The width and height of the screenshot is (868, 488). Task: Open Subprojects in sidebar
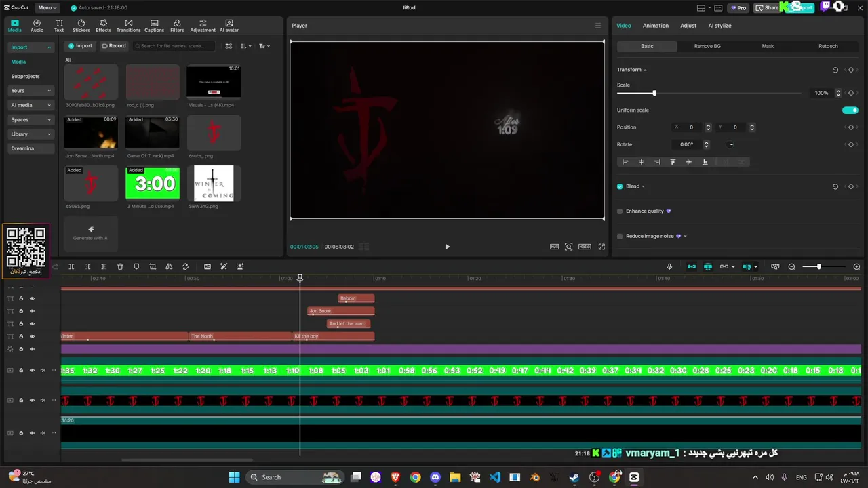26,77
